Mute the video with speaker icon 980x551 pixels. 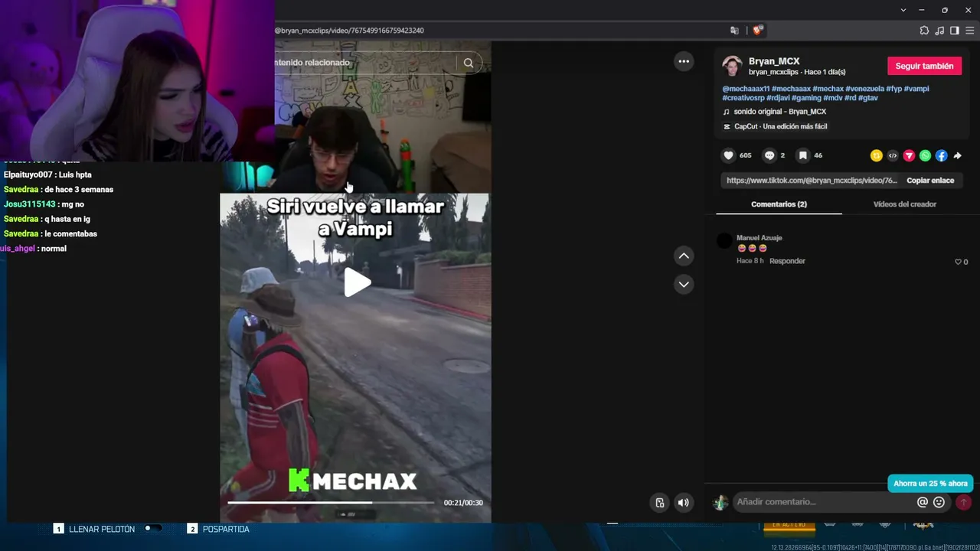[x=683, y=503]
